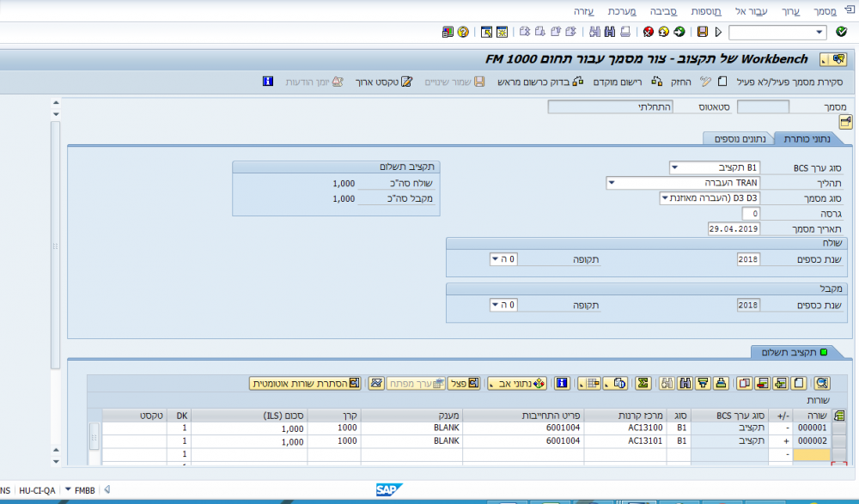Click the Customize Local Layout icon
Image resolution: width=859 pixels, height=504 pixels.
click(448, 32)
